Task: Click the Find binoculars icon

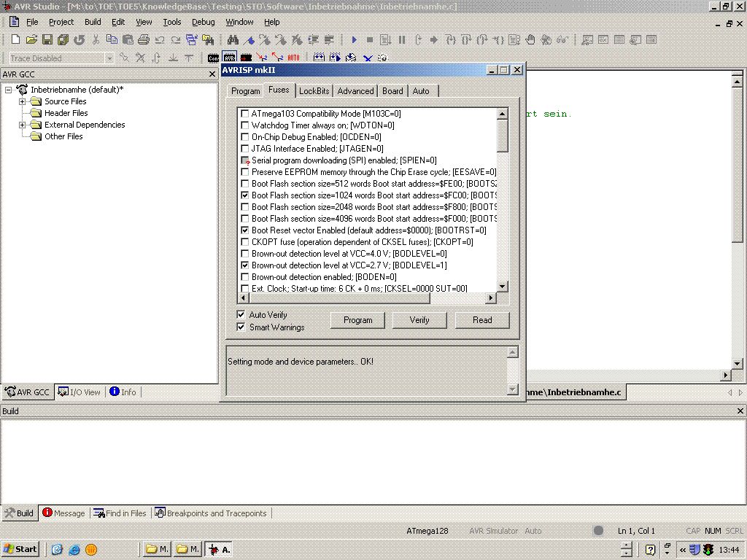Action: [x=233, y=40]
